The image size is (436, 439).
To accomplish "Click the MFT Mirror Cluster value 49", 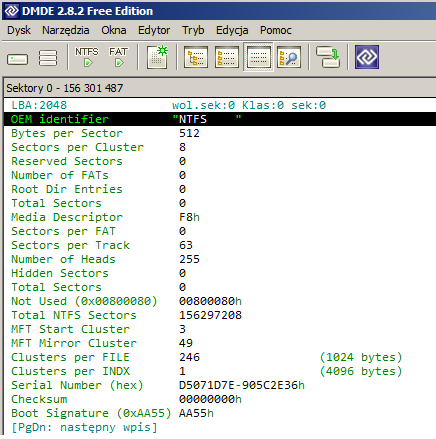I will coord(186,343).
